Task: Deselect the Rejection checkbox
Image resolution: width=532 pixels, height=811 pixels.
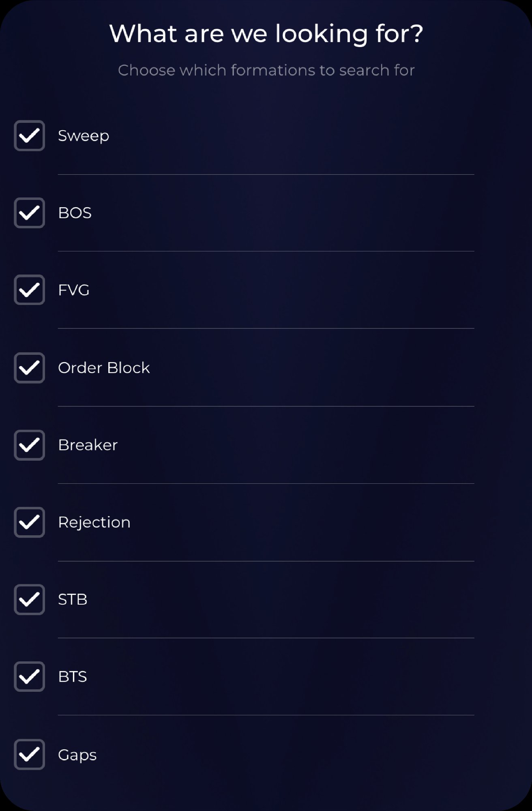Action: point(29,522)
